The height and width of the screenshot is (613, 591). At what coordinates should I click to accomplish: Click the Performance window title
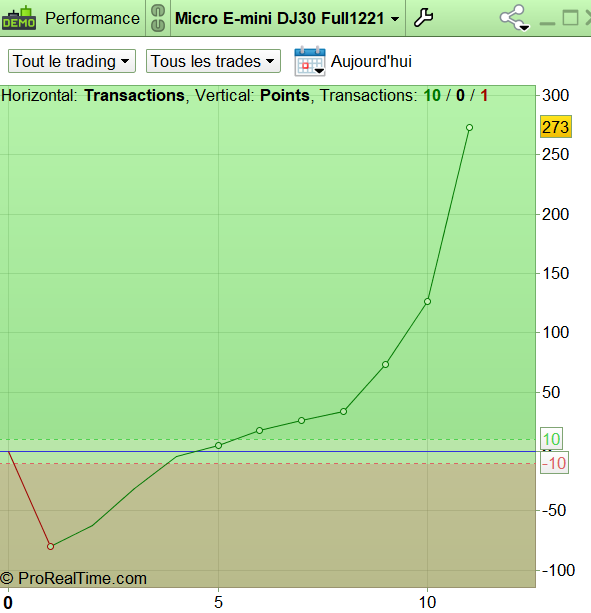[92, 18]
